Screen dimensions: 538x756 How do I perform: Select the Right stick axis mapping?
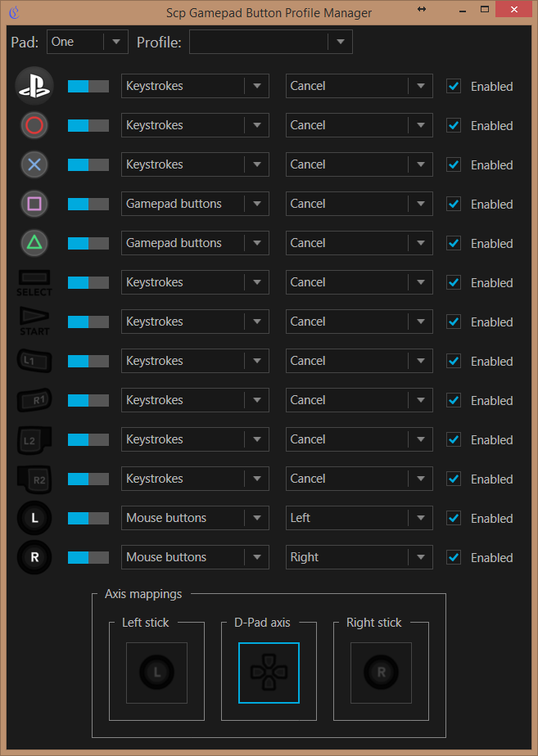click(381, 673)
